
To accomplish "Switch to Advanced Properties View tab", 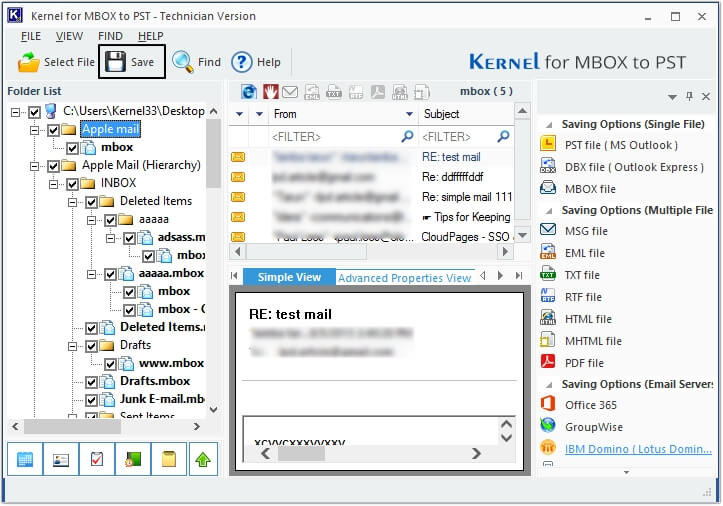I will pos(404,278).
